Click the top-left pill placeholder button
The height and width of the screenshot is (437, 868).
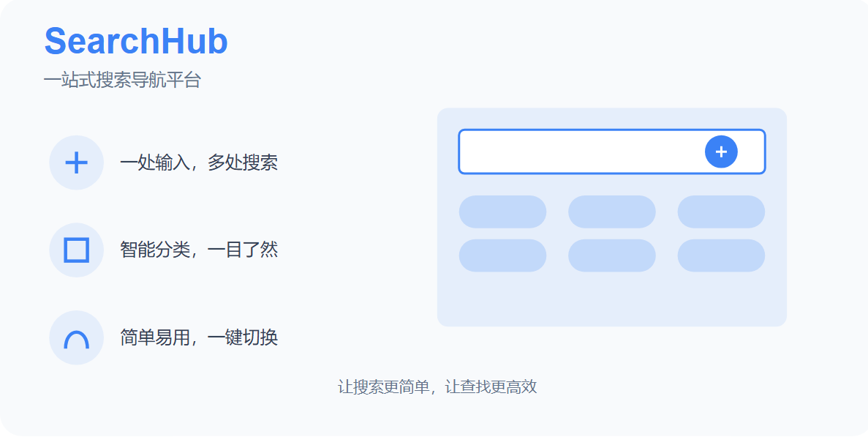click(x=502, y=212)
